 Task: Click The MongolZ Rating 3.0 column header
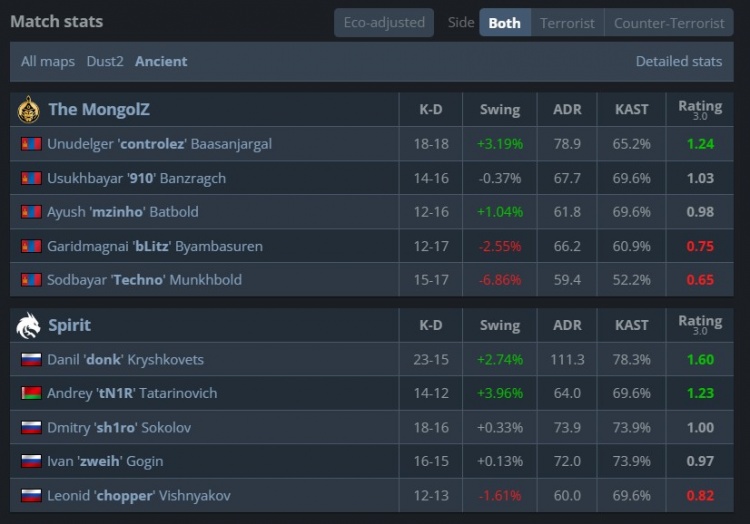pos(700,109)
